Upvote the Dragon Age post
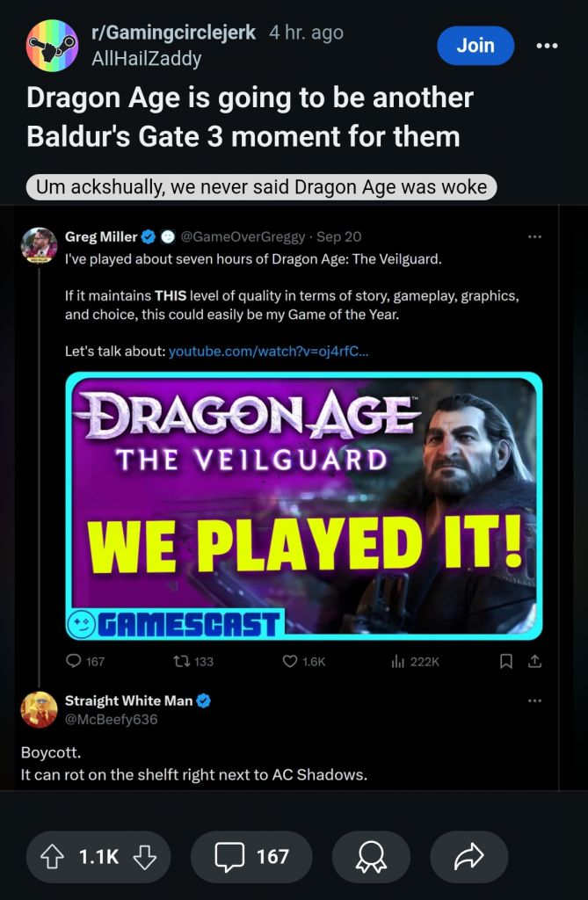588x900 pixels. pos(52,857)
